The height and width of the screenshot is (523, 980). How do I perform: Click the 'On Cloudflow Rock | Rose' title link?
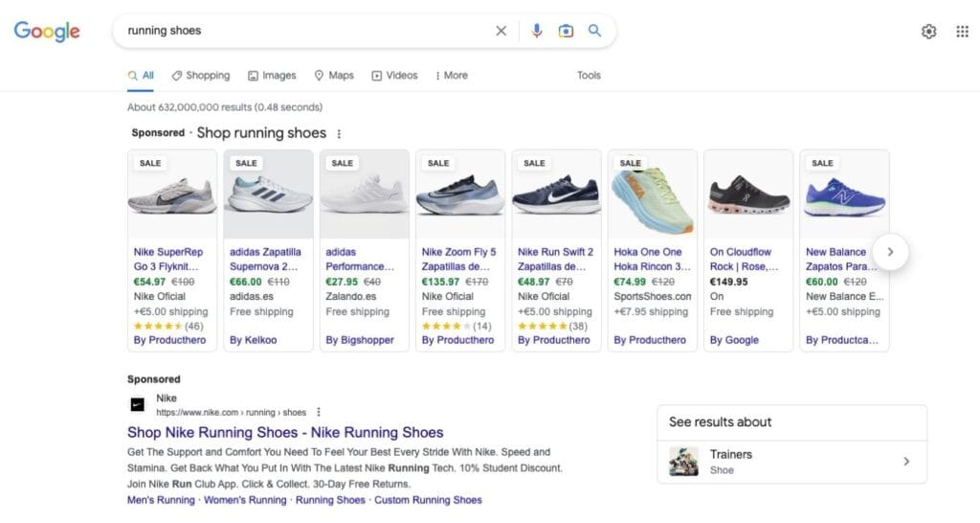coord(744,259)
